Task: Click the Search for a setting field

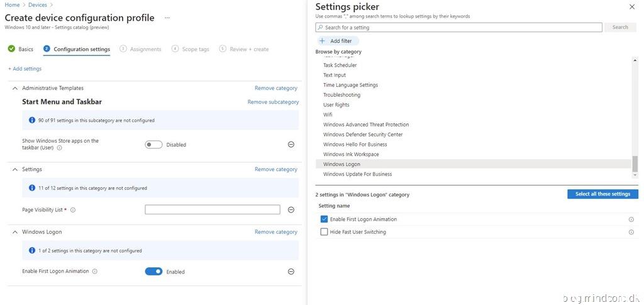Action: (459, 28)
